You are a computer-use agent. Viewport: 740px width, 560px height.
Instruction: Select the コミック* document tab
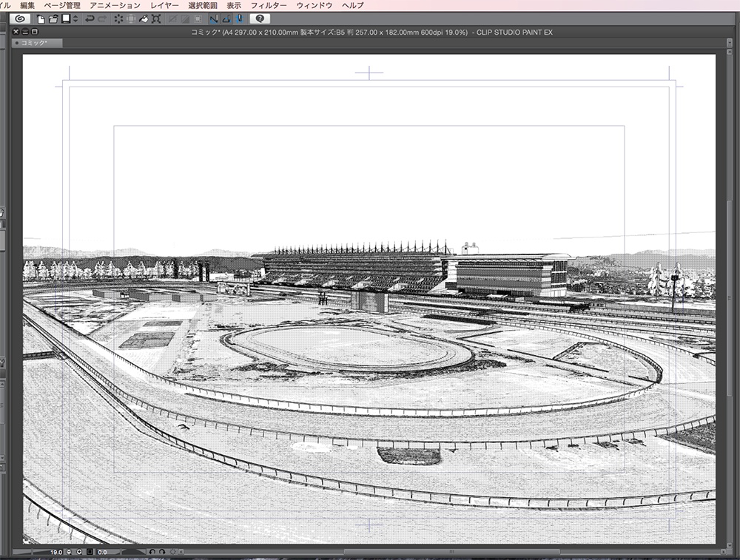click(x=37, y=43)
